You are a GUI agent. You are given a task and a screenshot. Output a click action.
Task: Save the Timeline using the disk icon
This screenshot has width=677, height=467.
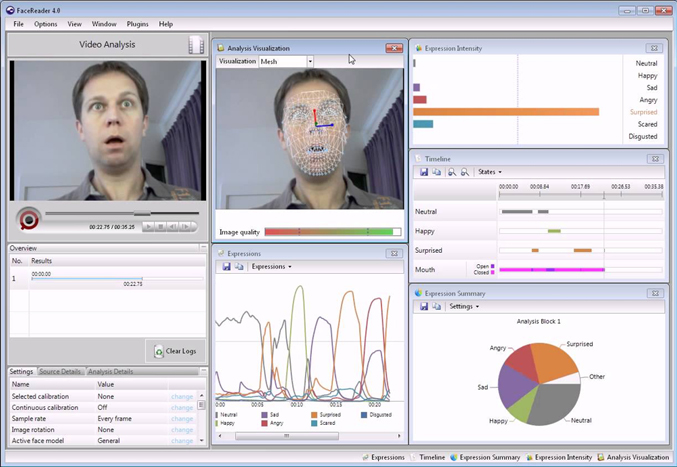click(x=424, y=172)
